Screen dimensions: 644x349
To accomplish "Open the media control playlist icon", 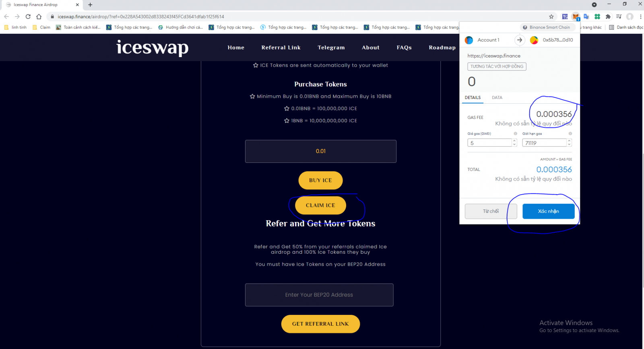I will tap(619, 16).
